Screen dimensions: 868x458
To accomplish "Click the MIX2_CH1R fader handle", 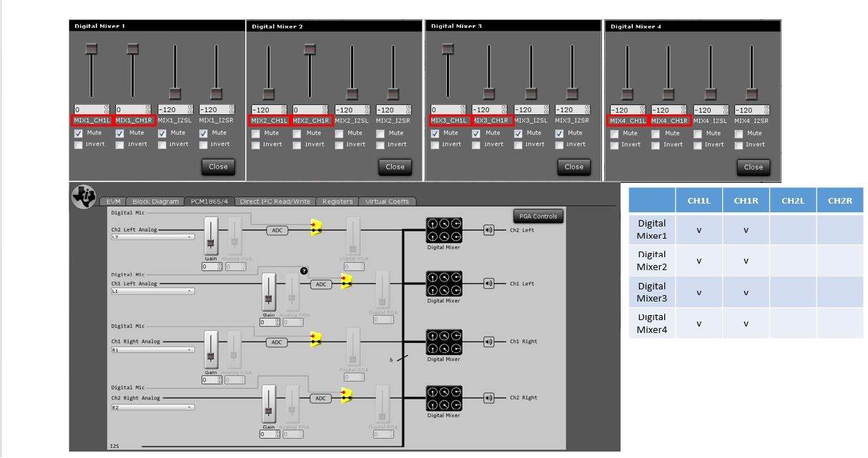I will 310,49.
